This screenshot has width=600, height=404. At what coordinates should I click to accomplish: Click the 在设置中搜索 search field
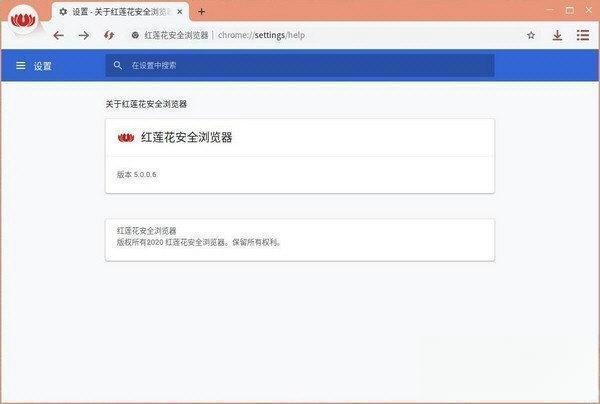[300, 65]
